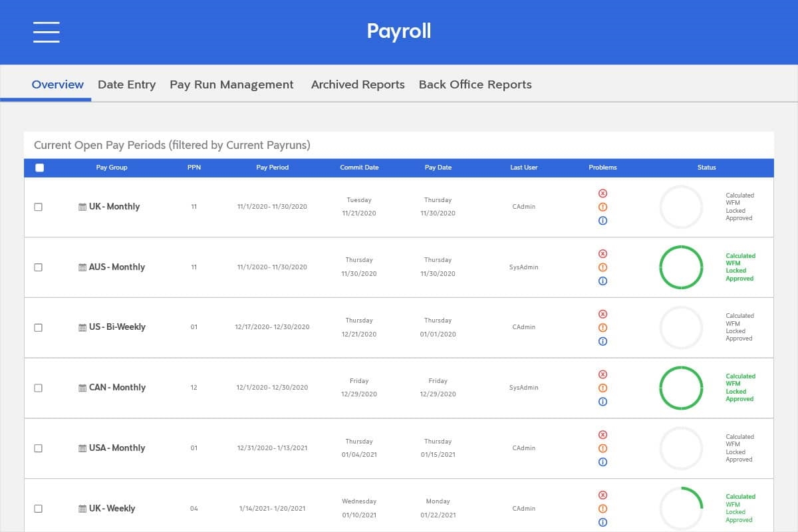This screenshot has width=798, height=532.
Task: Click orange warning icon in AUS - Monthly row
Action: tap(602, 267)
